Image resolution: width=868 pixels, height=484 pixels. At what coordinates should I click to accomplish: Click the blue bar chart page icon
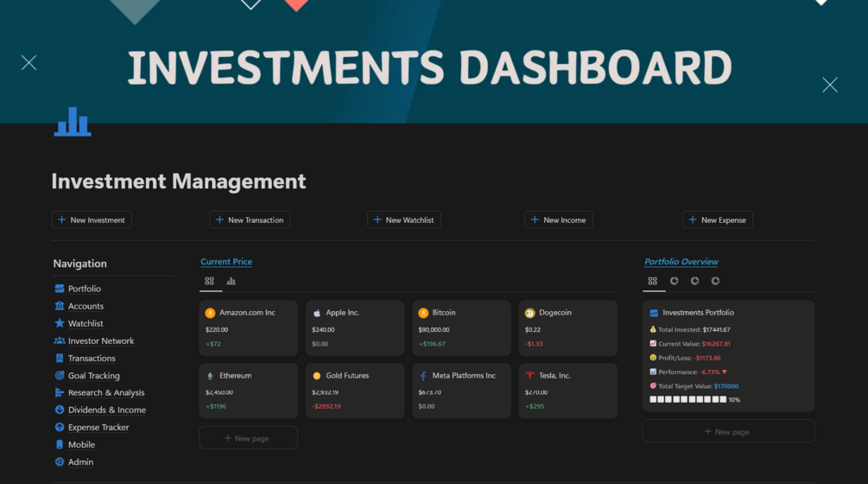click(x=73, y=122)
